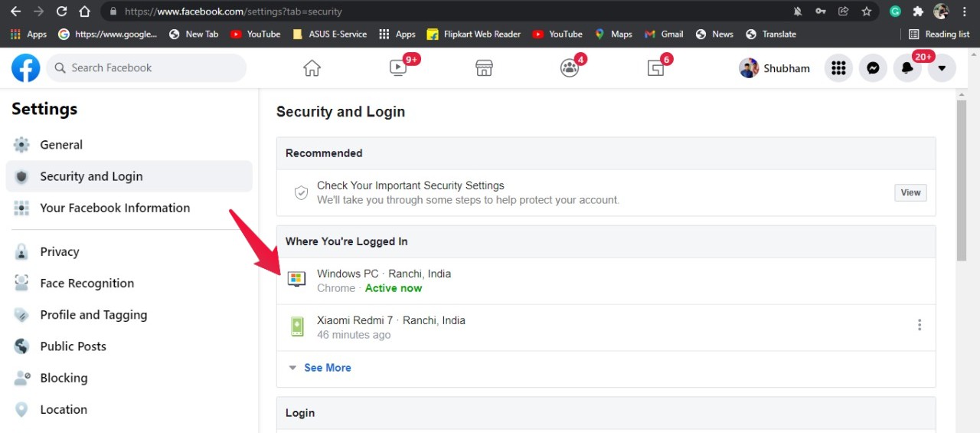Click the Windows PC device icon
This screenshot has height=433, width=980.
(296, 279)
